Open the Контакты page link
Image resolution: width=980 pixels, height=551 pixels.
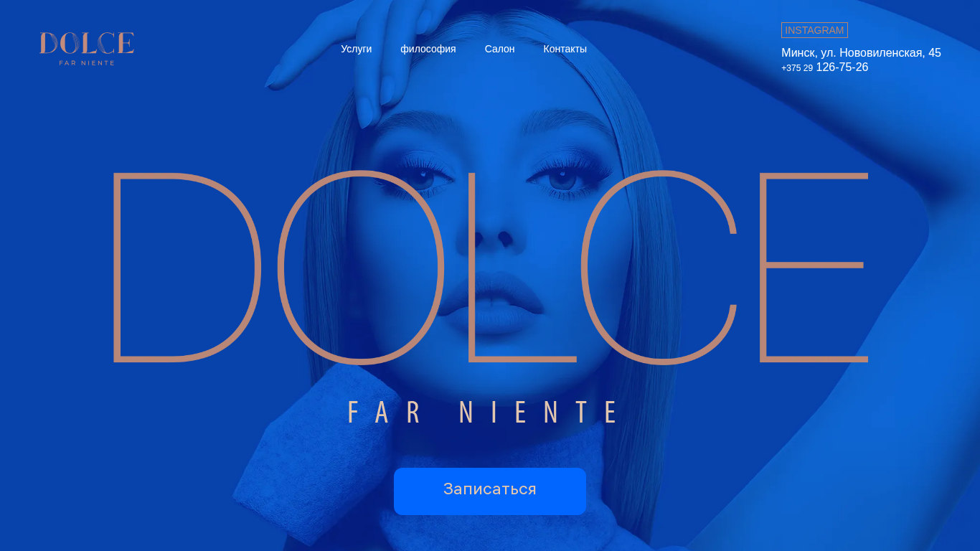[x=565, y=49]
